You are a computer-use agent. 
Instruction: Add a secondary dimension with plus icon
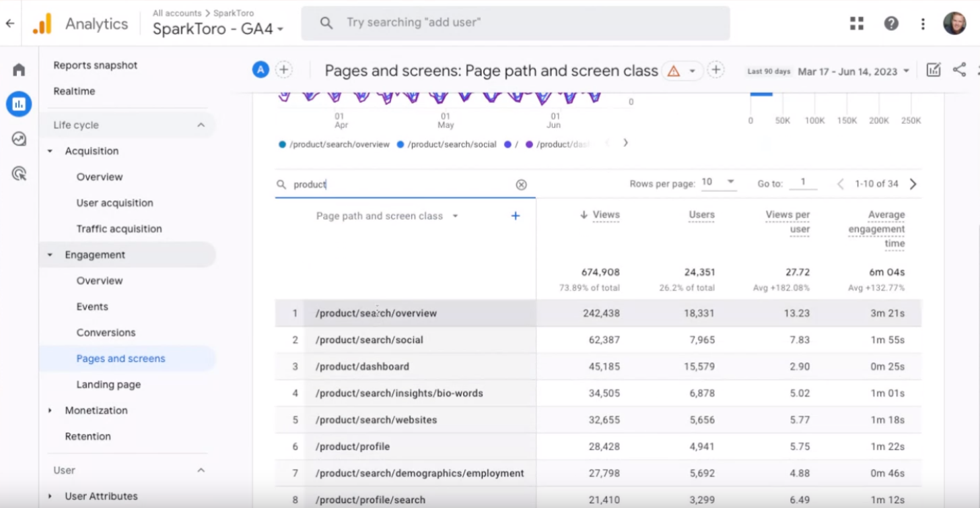click(x=516, y=216)
